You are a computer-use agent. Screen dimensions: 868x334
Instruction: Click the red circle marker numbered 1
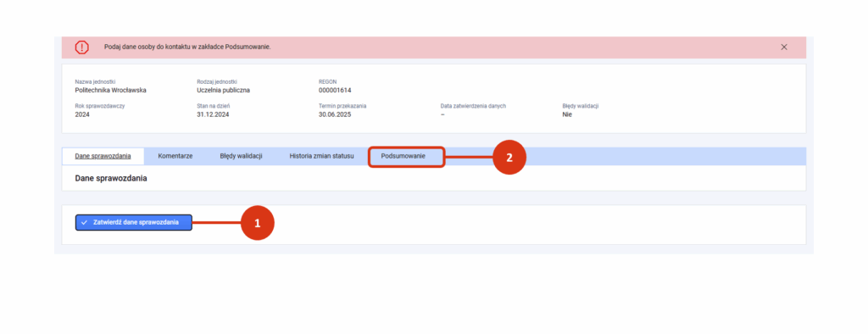click(x=258, y=223)
